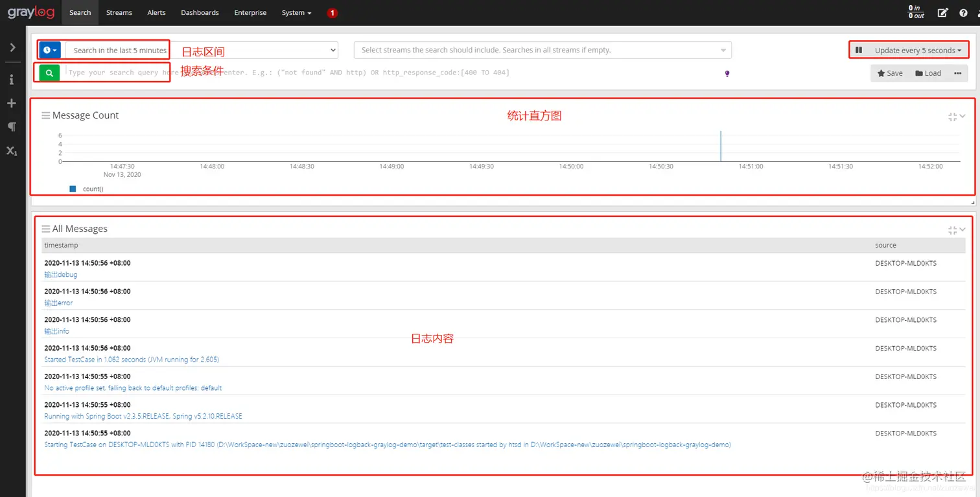This screenshot has height=497, width=980.
Task: Click the purple lightbulb query help icon
Action: (727, 73)
